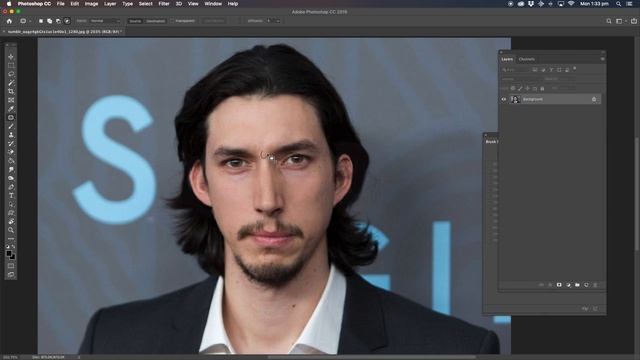Select the Eyedropper tool
The width and height of the screenshot is (640, 360).
pos(11,109)
